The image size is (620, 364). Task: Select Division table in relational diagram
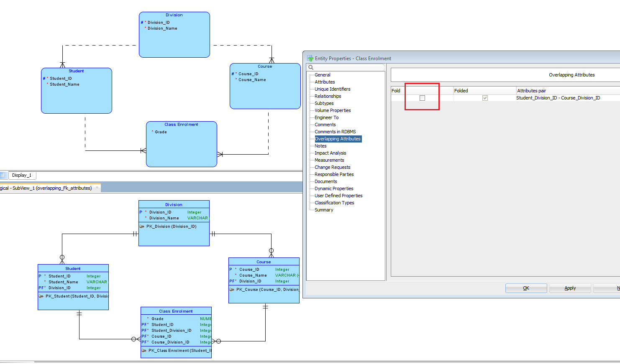point(174,223)
